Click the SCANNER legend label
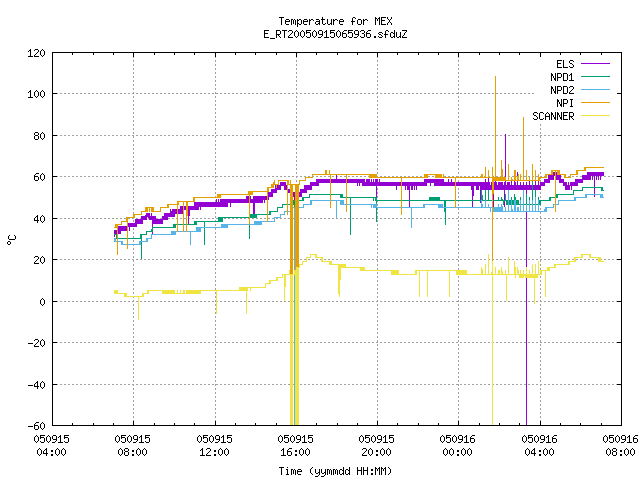The width and height of the screenshot is (640, 480). point(553,116)
